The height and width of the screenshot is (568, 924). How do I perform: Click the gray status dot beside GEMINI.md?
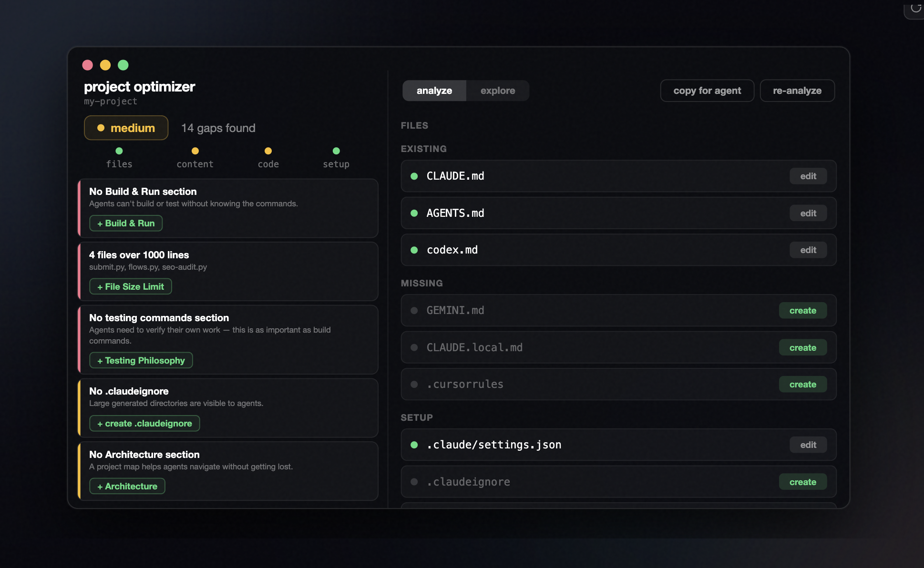(414, 310)
